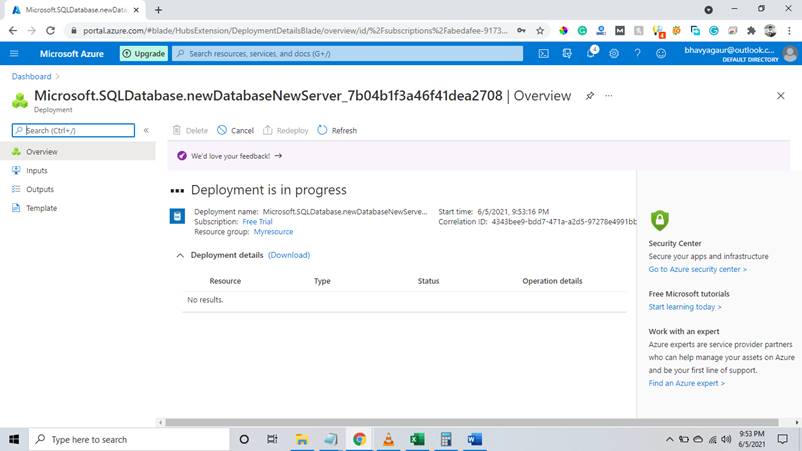Click the Correlation ID value
Image resolution: width=802 pixels, height=451 pixels.
click(x=564, y=221)
